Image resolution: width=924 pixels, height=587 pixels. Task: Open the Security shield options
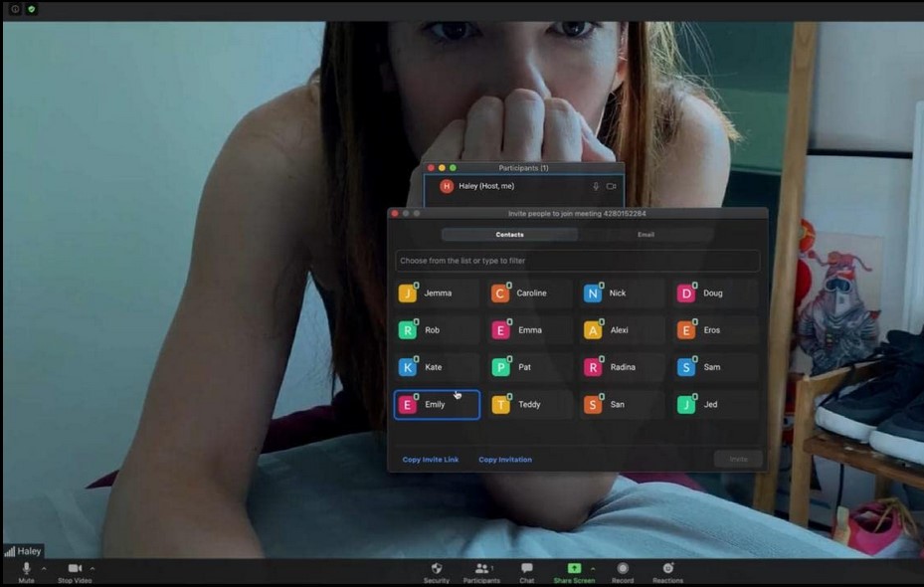tap(436, 568)
